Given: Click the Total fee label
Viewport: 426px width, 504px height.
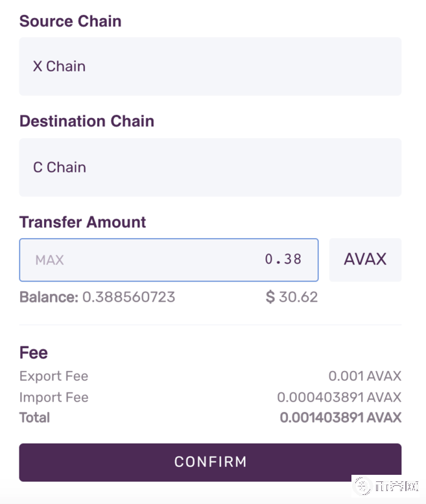Looking at the screenshot, I should (x=35, y=417).
